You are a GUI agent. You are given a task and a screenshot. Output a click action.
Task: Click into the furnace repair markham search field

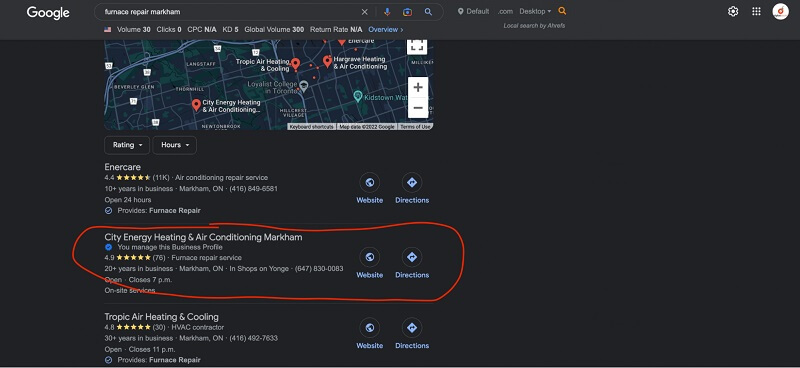point(230,12)
